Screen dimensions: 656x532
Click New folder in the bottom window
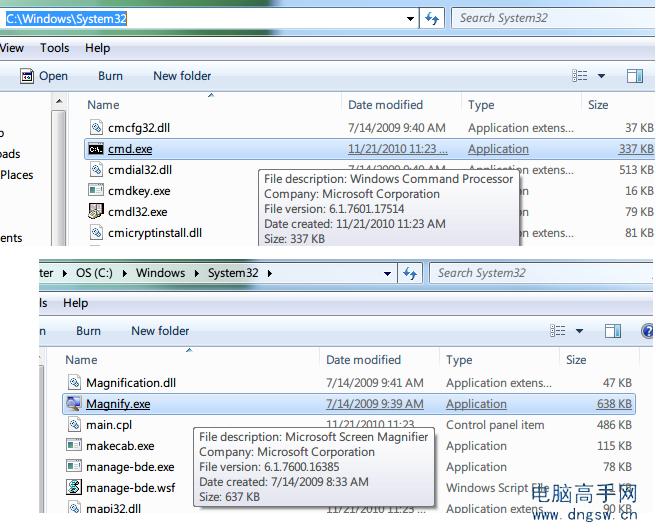(x=160, y=331)
